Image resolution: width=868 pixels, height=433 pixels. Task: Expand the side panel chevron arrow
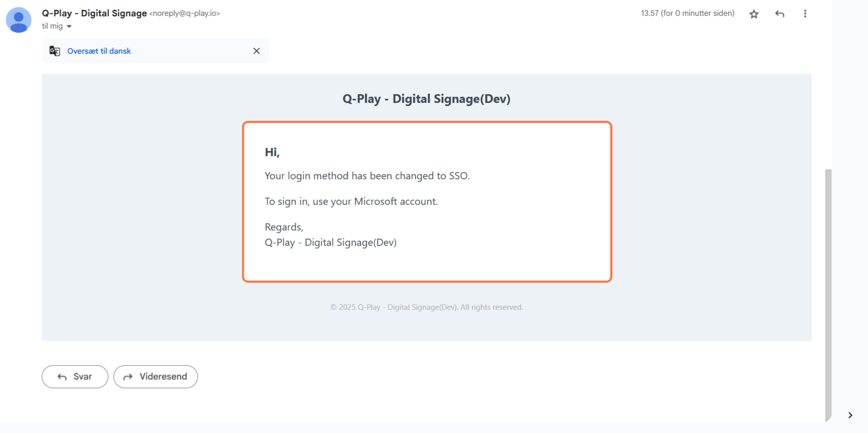click(x=850, y=415)
